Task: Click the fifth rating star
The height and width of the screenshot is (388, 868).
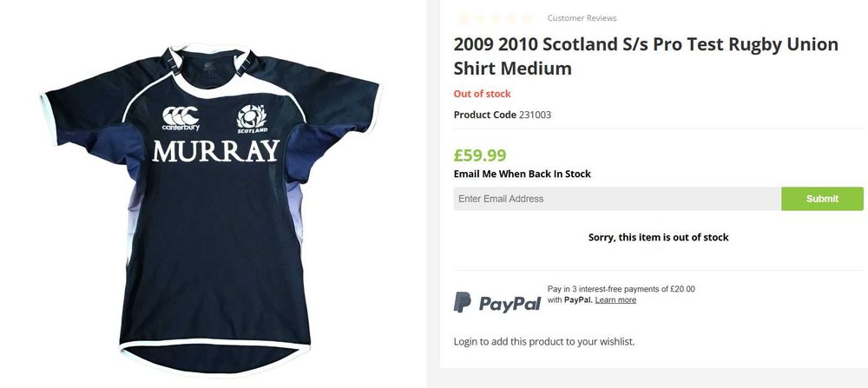Action: point(527,17)
